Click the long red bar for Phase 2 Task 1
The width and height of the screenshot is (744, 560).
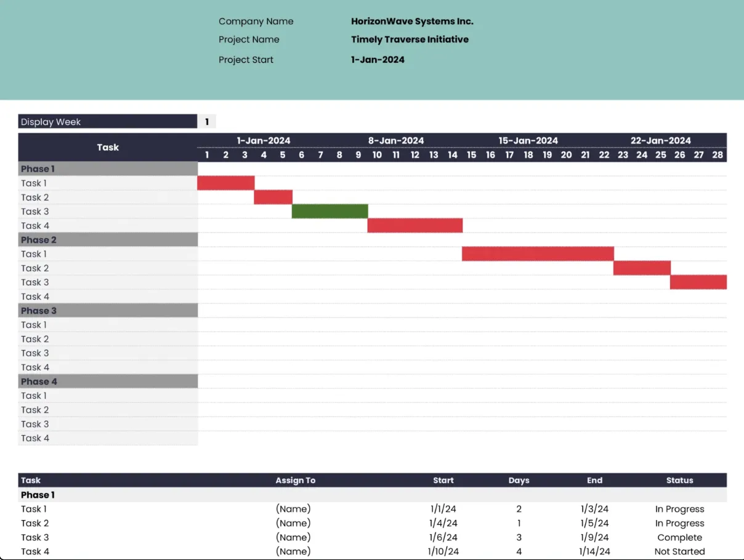[x=538, y=254]
